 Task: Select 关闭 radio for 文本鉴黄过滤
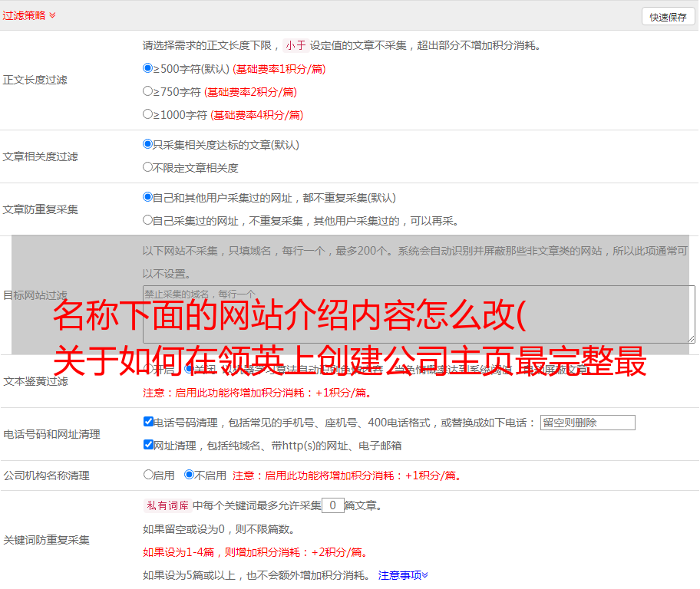[189, 369]
